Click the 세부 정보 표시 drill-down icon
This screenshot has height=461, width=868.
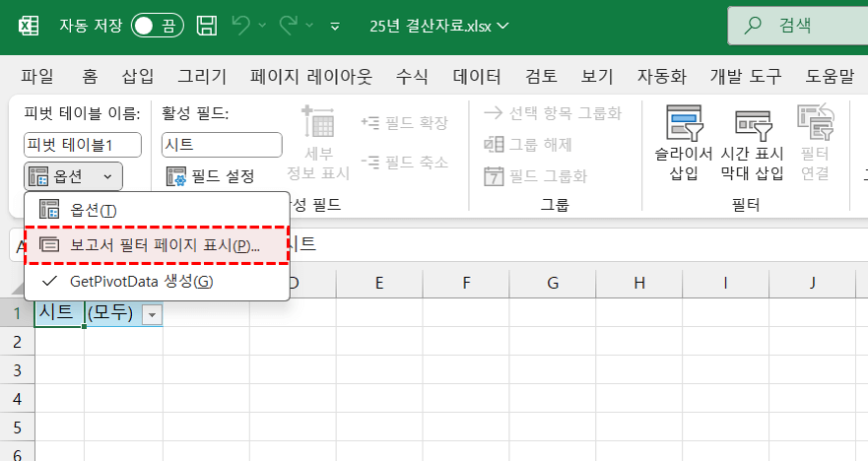coord(318,123)
